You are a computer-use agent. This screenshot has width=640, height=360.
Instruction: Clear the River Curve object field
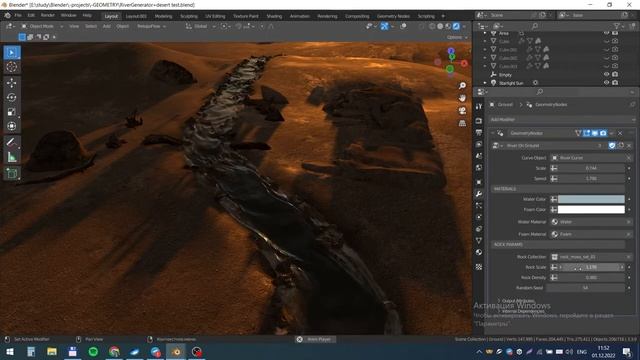[x=629, y=158]
